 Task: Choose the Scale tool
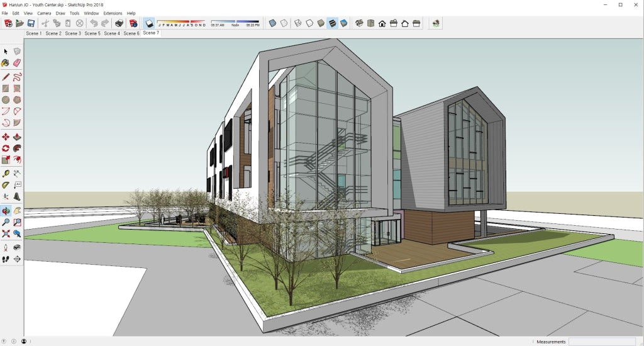[6, 160]
